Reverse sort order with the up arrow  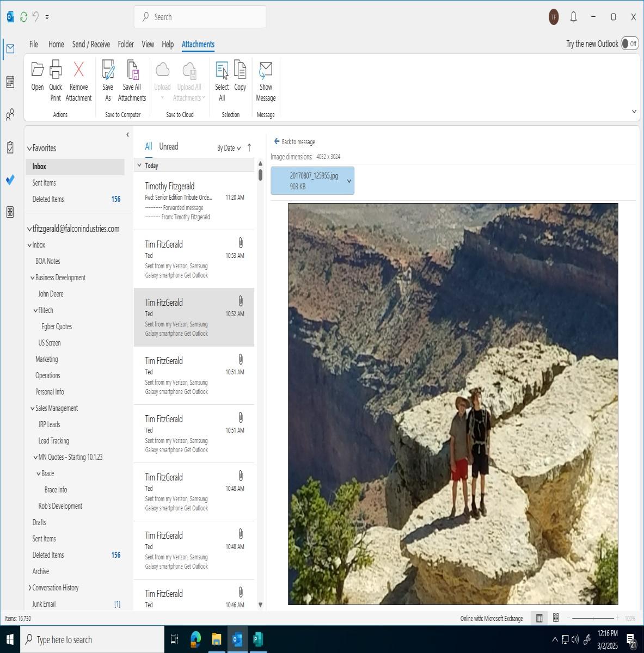249,147
